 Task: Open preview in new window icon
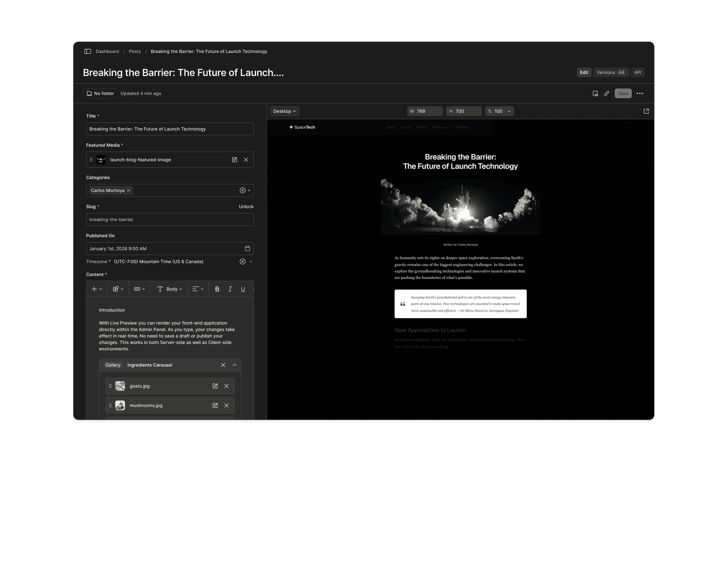click(646, 111)
